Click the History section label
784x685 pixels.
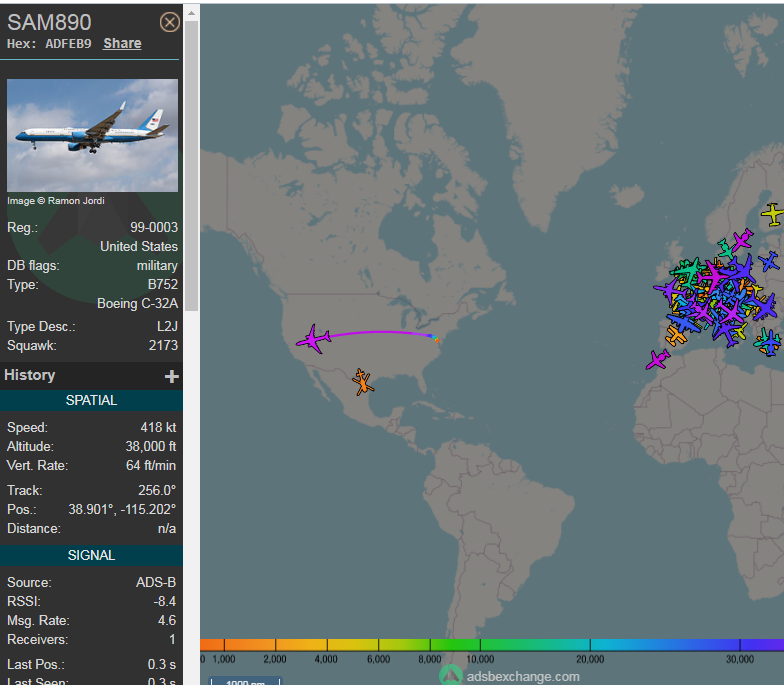(30, 375)
